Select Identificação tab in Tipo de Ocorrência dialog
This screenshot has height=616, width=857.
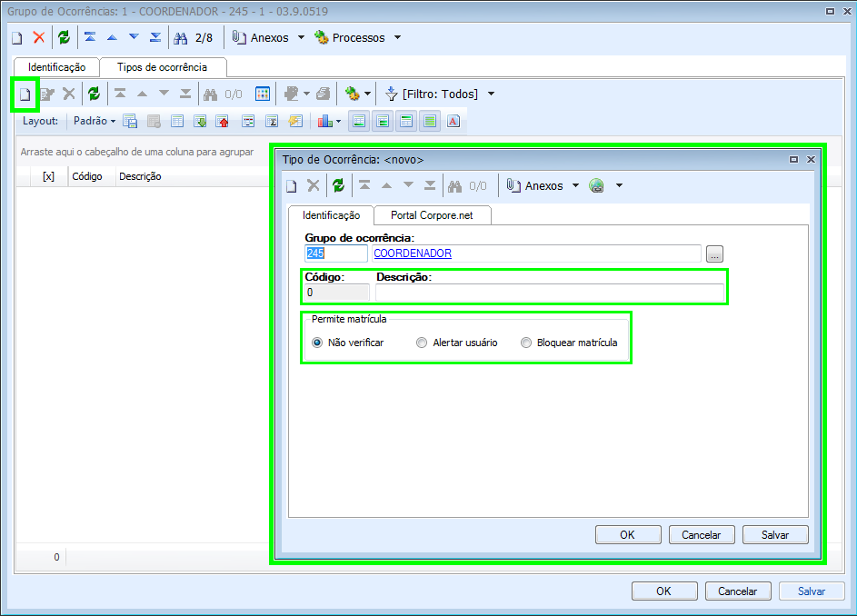tap(331, 215)
